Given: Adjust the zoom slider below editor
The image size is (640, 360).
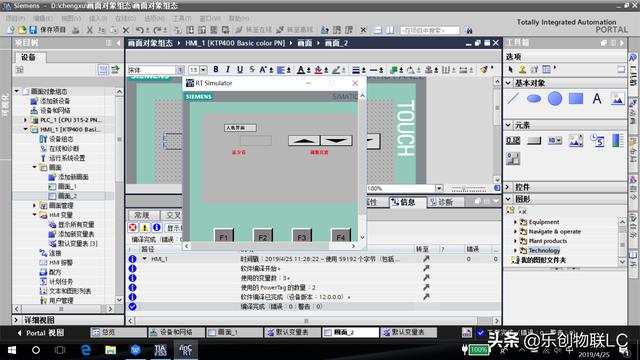Looking at the screenshot, I should 469,189.
